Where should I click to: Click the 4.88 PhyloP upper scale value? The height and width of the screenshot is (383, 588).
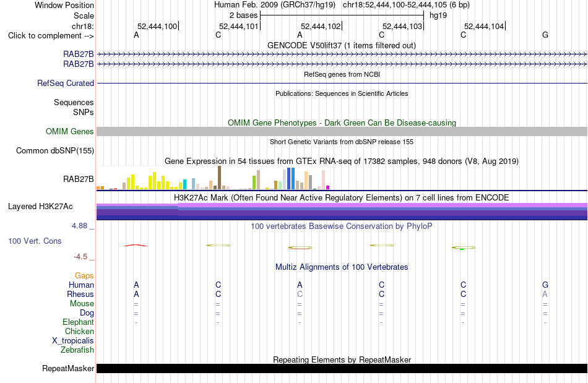click(79, 226)
